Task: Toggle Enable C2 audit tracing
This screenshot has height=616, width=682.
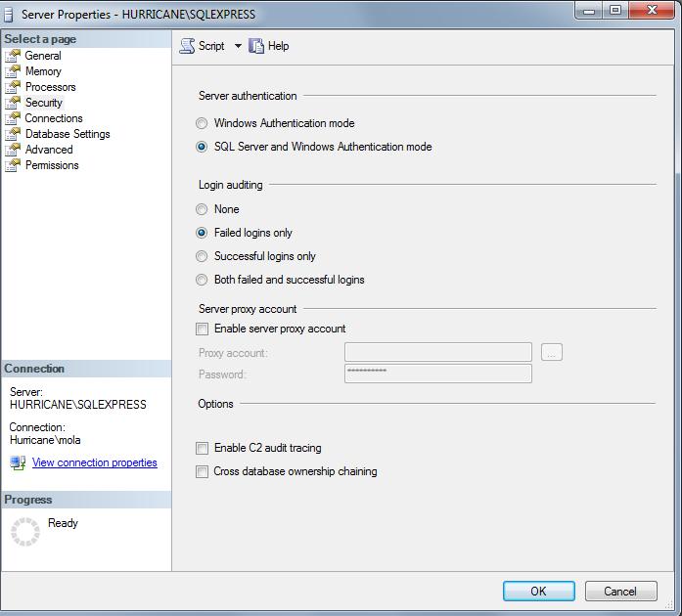Action: click(202, 448)
